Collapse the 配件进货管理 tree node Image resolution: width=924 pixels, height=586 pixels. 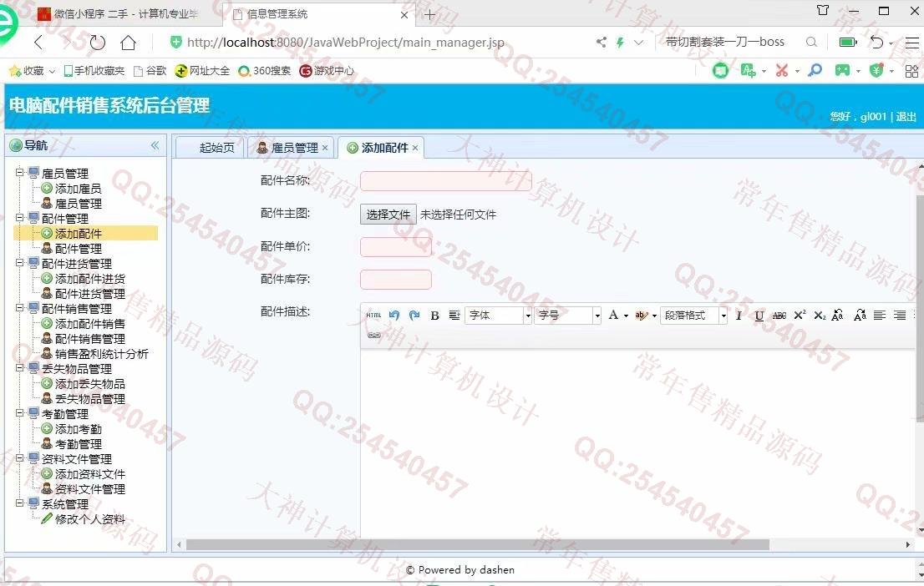(x=19, y=263)
